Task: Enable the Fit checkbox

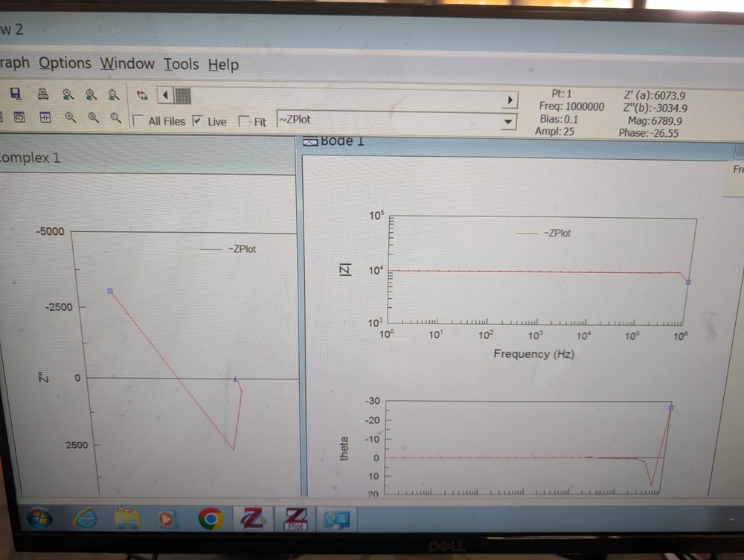Action: (244, 121)
